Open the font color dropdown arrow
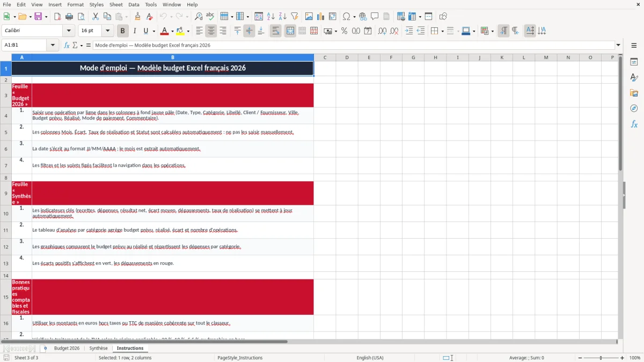 tap(172, 31)
